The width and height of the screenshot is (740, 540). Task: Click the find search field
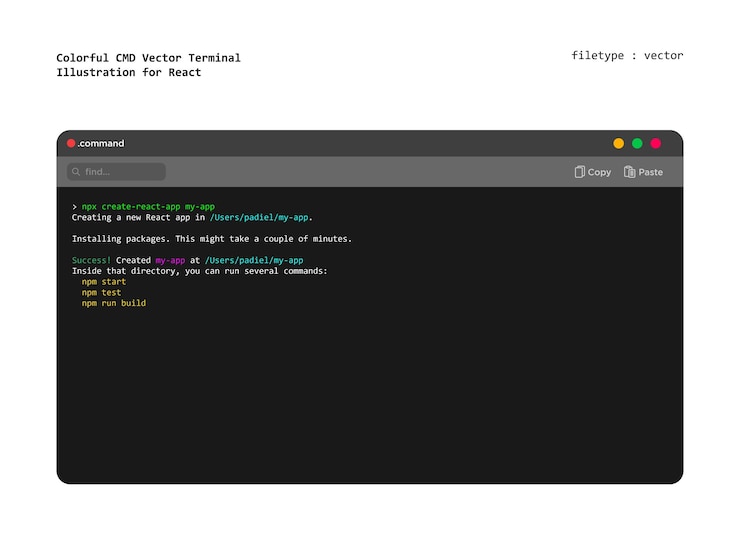(x=116, y=172)
